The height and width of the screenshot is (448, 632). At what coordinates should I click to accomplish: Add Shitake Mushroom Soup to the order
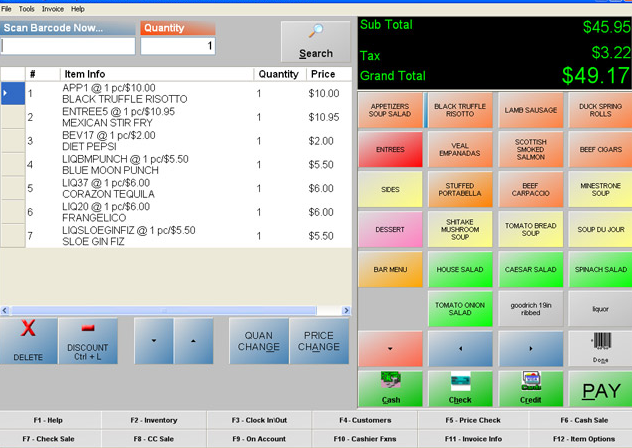coord(460,229)
